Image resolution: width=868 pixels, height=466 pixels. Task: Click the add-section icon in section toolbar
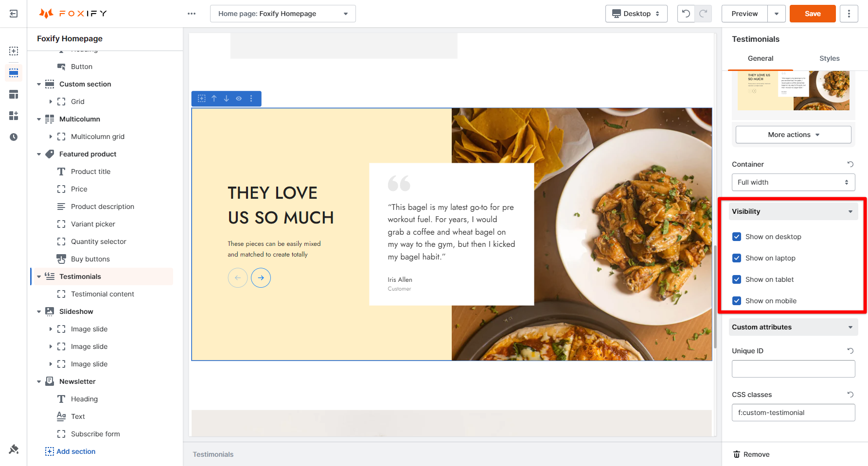[202, 98]
